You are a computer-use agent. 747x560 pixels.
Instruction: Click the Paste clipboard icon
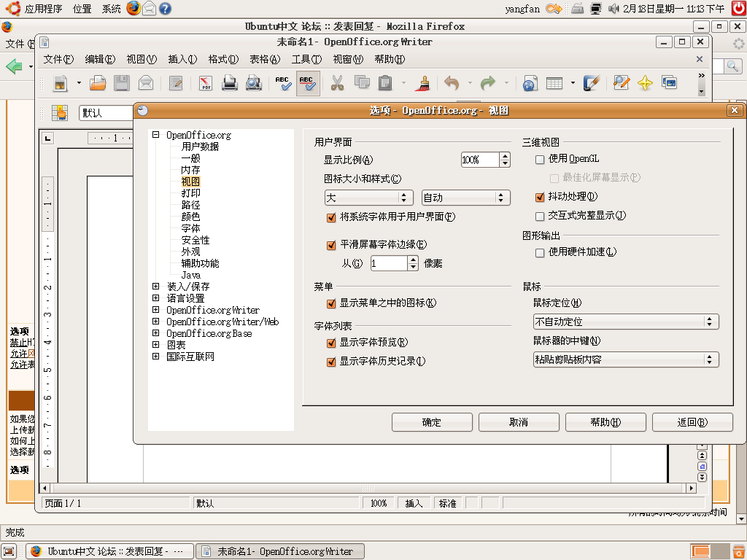[385, 83]
